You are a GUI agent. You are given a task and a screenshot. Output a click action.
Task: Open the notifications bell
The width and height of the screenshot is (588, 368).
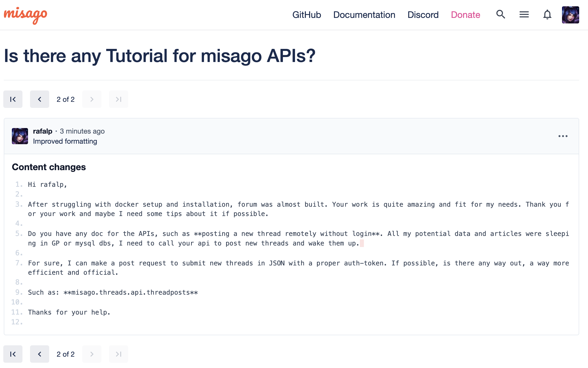547,15
